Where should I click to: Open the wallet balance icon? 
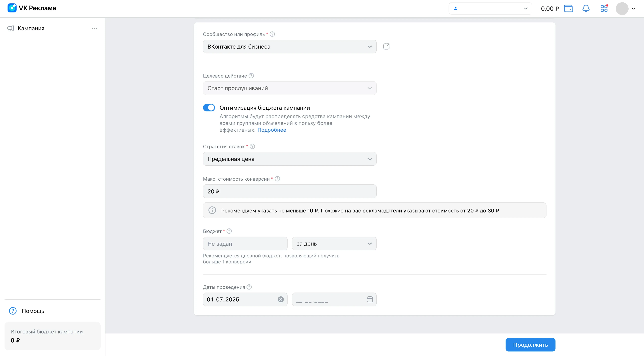pos(569,9)
